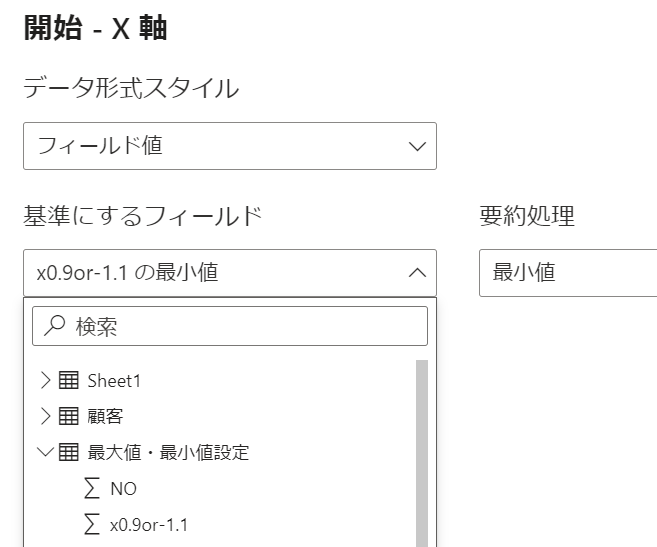Click the Sheet1 table icon
This screenshot has width=657, height=547.
[x=69, y=380]
